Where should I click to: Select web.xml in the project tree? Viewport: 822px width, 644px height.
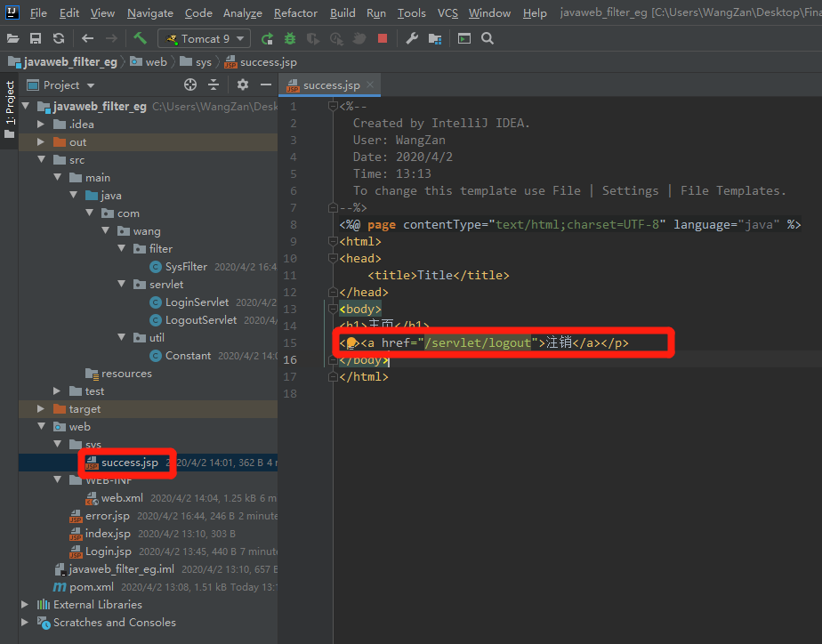point(122,498)
